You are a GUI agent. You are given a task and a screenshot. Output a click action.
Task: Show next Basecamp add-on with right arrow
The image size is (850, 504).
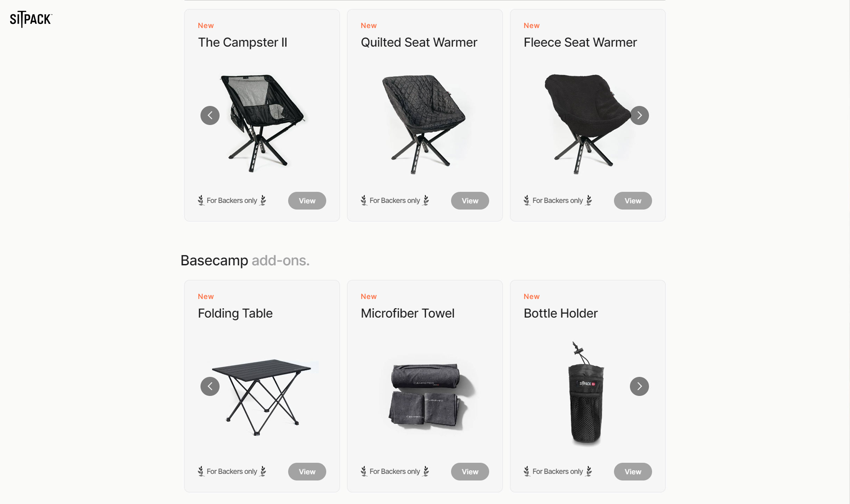tap(639, 386)
